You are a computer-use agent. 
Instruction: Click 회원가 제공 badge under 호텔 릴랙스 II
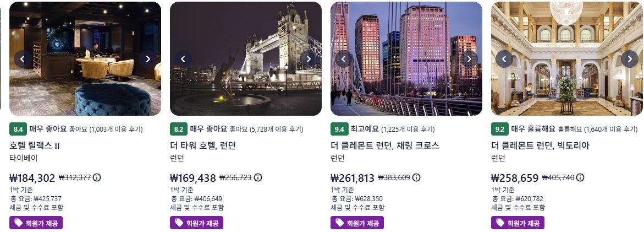[x=36, y=223]
